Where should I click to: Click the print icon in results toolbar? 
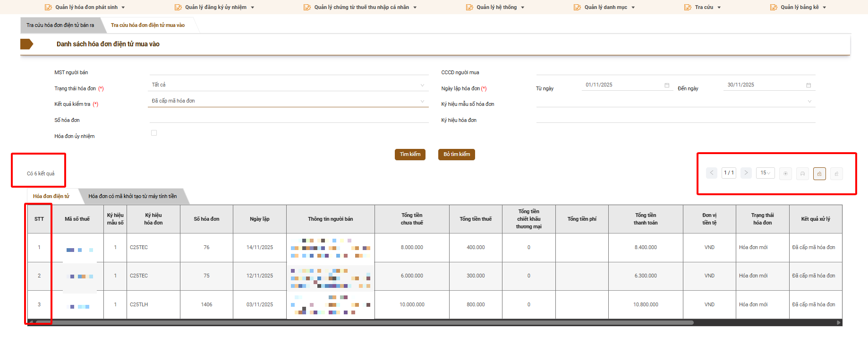pos(802,174)
